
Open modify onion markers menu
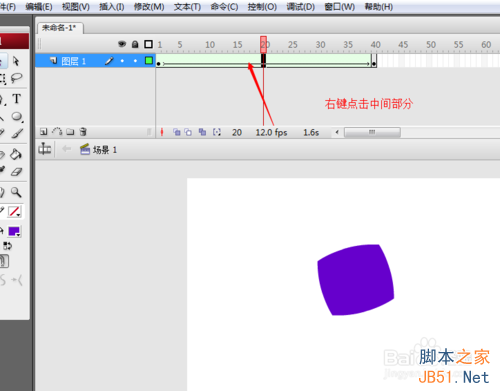(217, 132)
